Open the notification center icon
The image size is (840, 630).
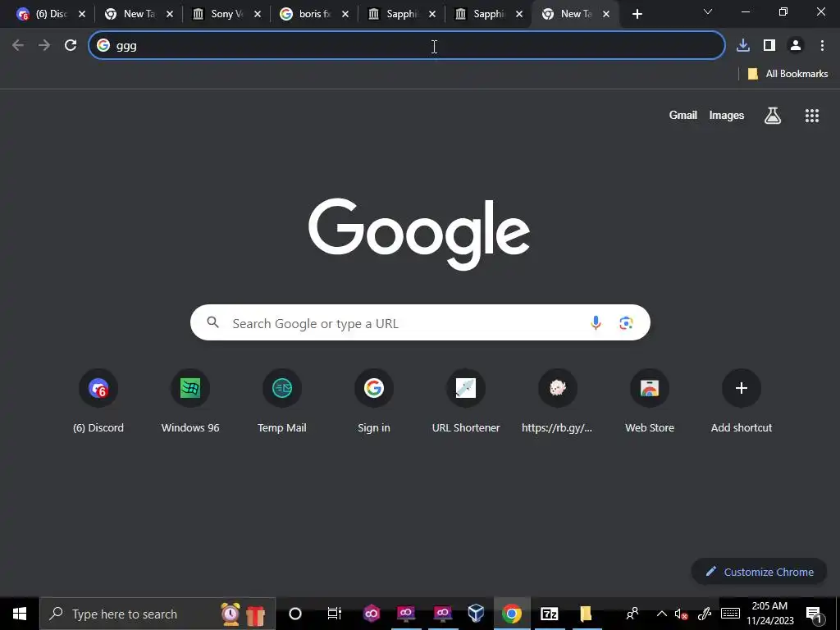813,614
